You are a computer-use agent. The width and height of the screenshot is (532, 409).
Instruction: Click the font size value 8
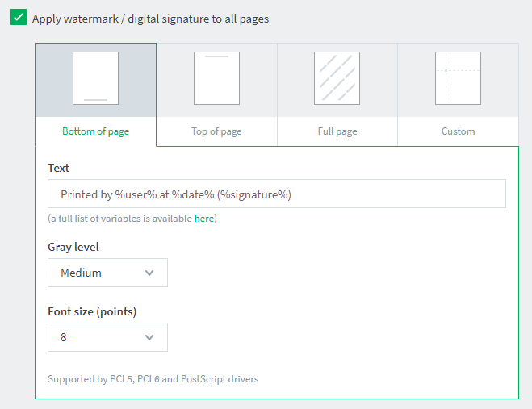[x=64, y=337]
